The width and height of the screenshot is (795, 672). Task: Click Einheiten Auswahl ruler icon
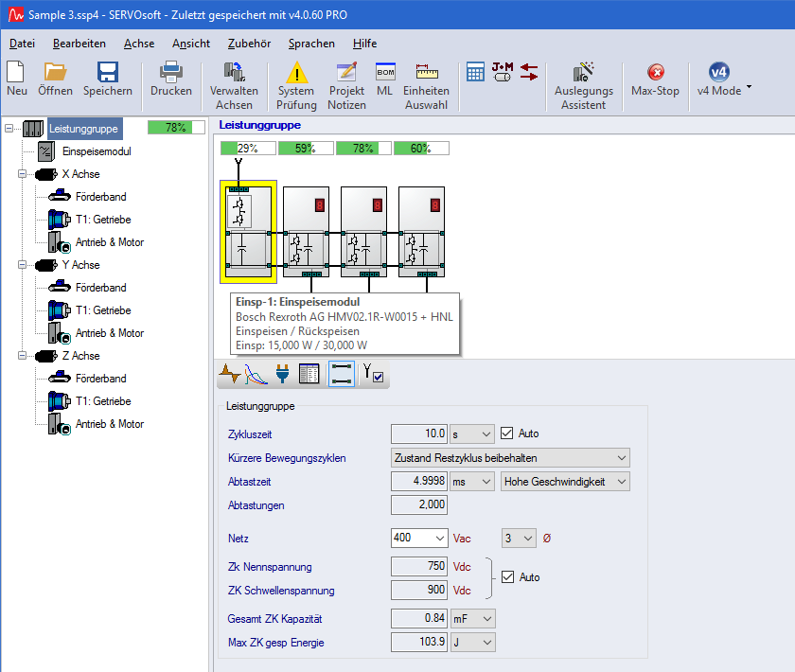click(426, 73)
